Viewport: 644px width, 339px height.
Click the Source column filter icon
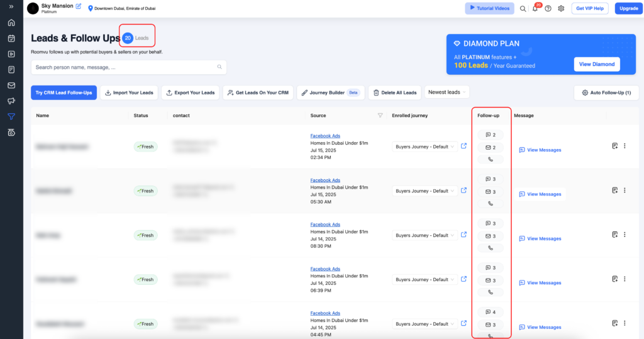(x=380, y=115)
